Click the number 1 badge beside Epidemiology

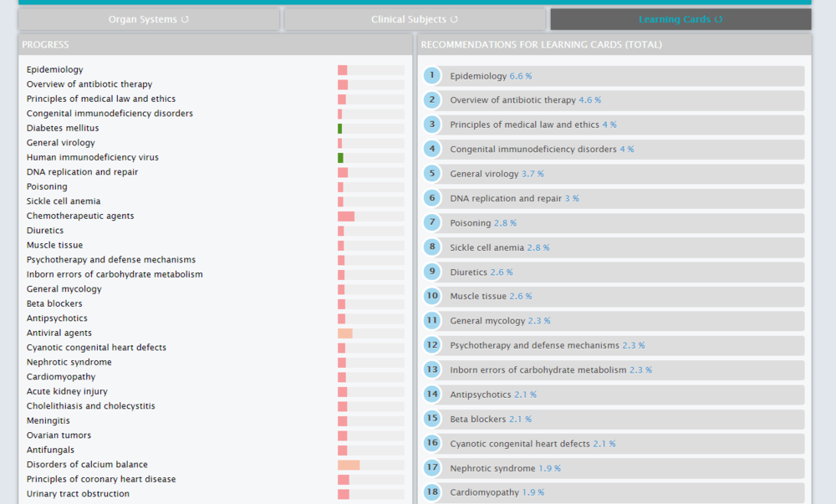432,76
